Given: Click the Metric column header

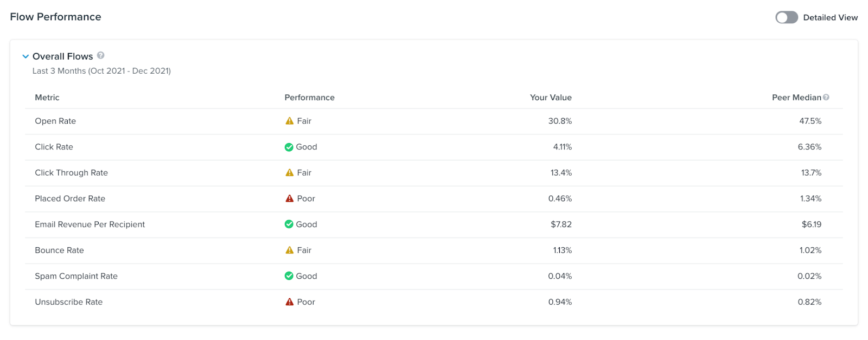Looking at the screenshot, I should coord(47,97).
